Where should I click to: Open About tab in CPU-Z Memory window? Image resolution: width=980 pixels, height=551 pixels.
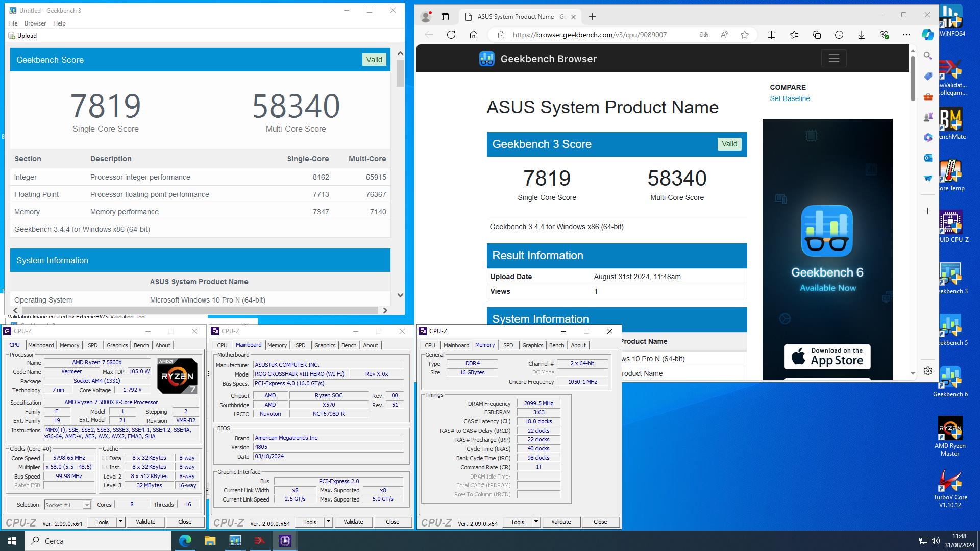[578, 345]
